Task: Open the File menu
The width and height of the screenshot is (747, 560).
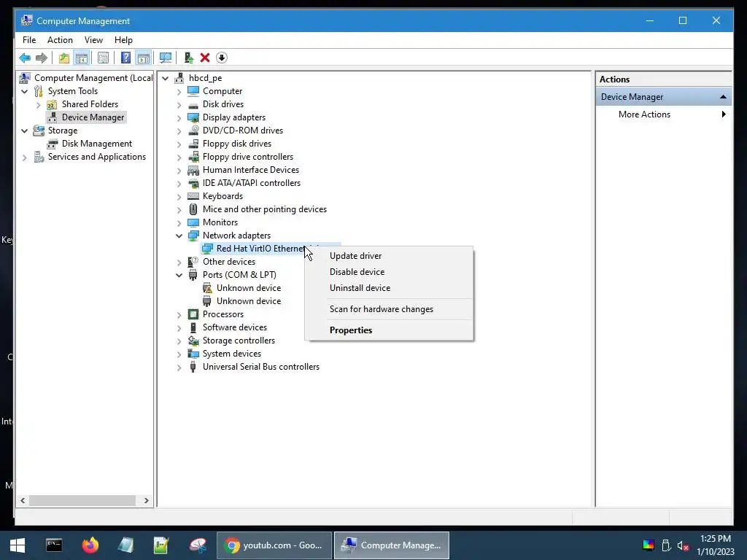Action: pyautogui.click(x=29, y=40)
